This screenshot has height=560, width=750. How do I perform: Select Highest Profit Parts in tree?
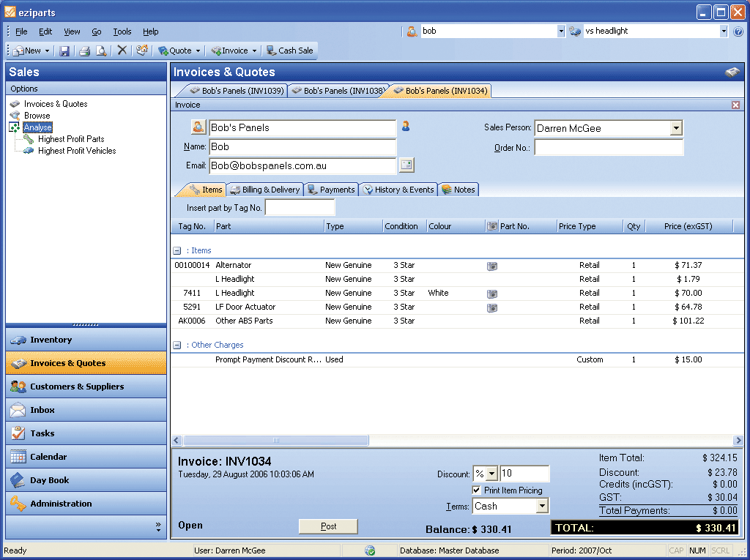click(71, 139)
